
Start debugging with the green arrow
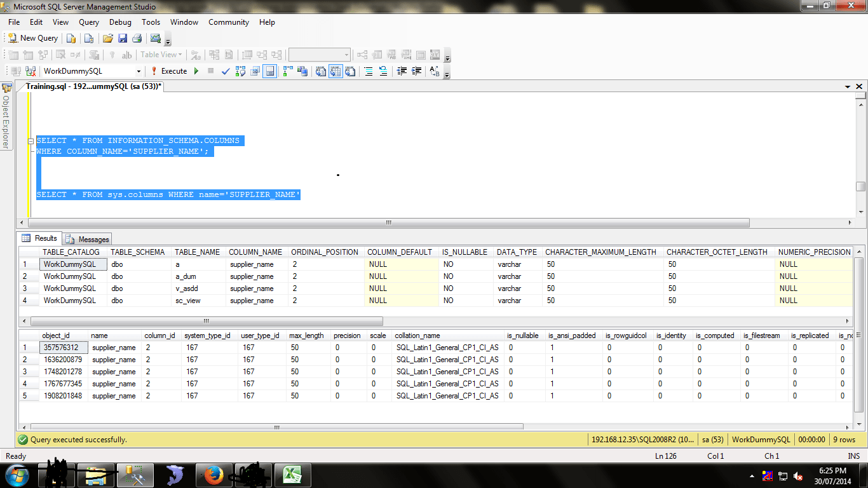pos(196,71)
